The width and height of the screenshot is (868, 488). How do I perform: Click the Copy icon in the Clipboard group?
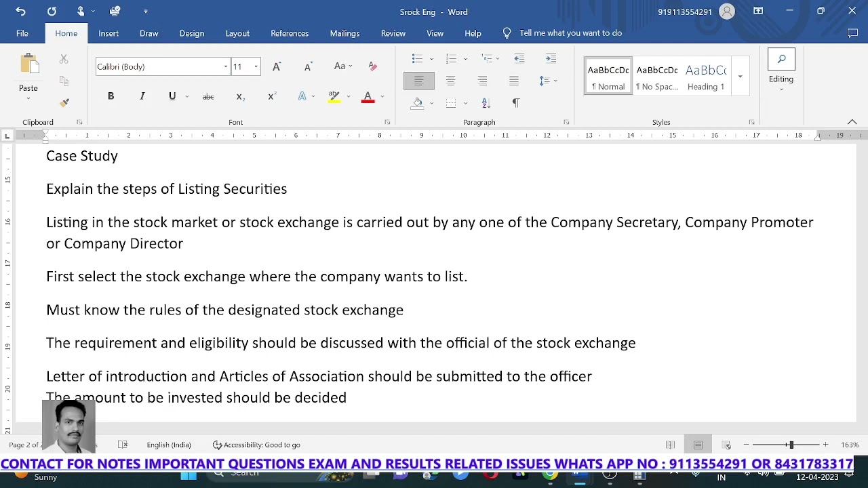(x=64, y=81)
